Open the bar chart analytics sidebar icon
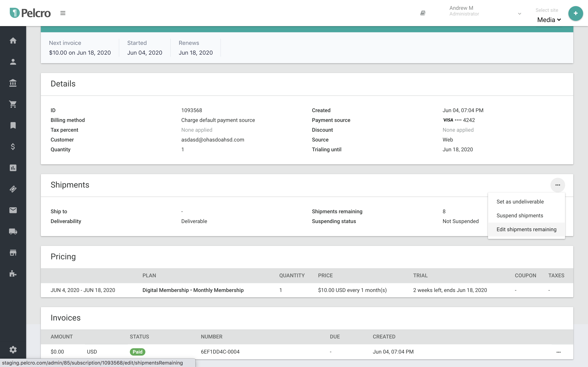The width and height of the screenshot is (588, 367). (x=13, y=168)
